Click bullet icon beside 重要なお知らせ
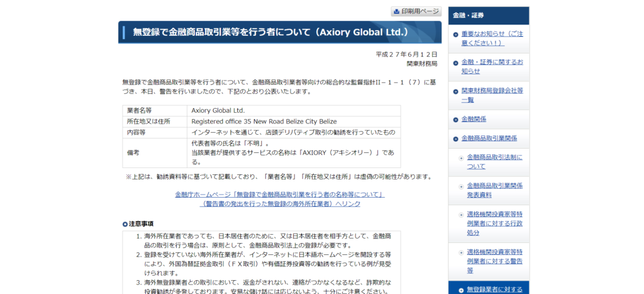 pyautogui.click(x=455, y=35)
